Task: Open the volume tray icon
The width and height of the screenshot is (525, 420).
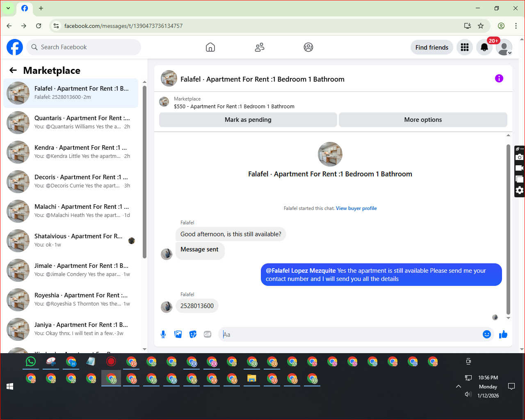Action: (468, 394)
